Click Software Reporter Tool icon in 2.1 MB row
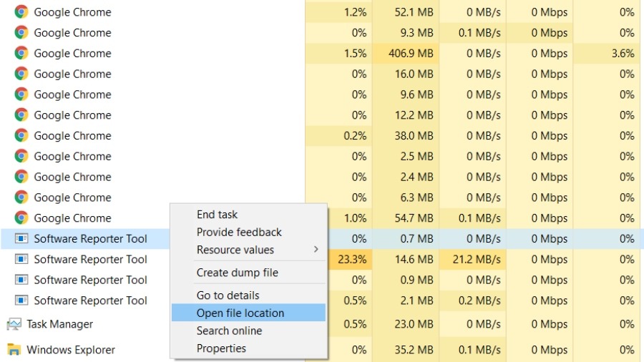The image size is (644, 362). pyautogui.click(x=21, y=300)
